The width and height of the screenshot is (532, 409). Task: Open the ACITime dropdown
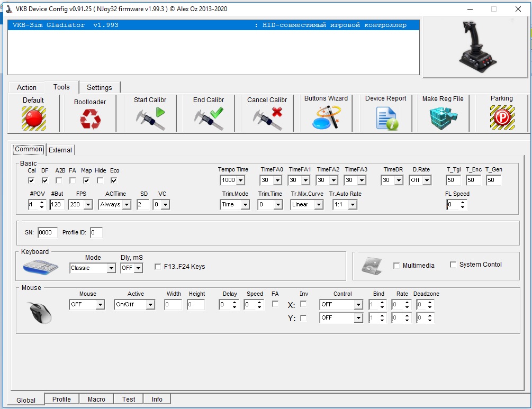(x=127, y=204)
